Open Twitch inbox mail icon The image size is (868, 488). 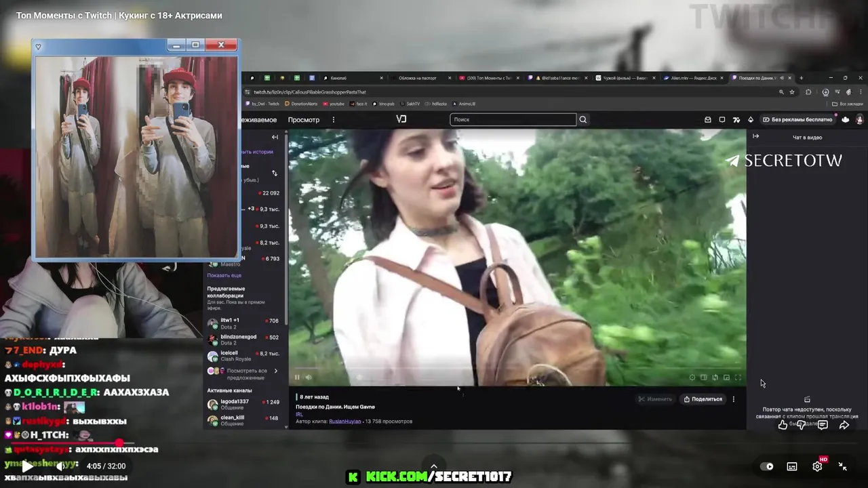point(707,119)
